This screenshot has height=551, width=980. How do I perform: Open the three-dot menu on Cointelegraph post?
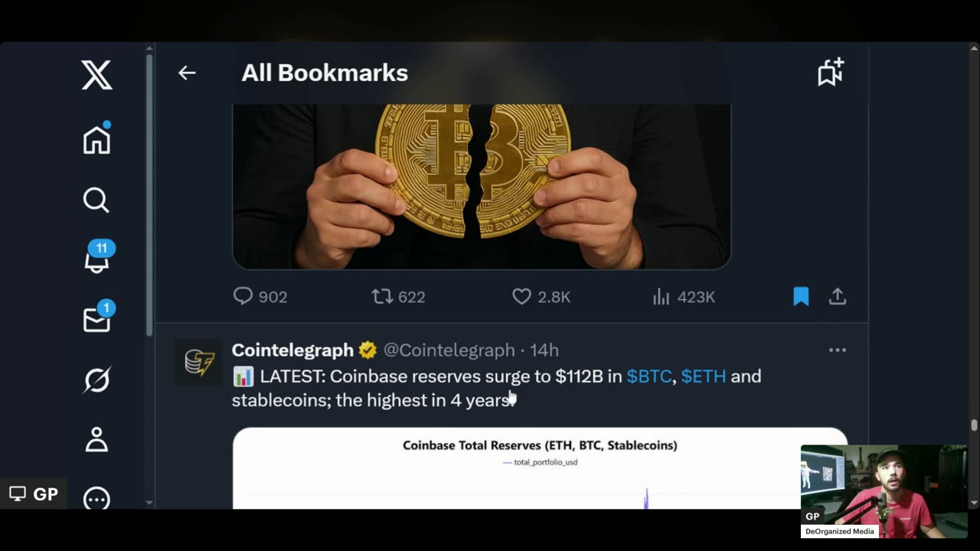click(x=838, y=350)
